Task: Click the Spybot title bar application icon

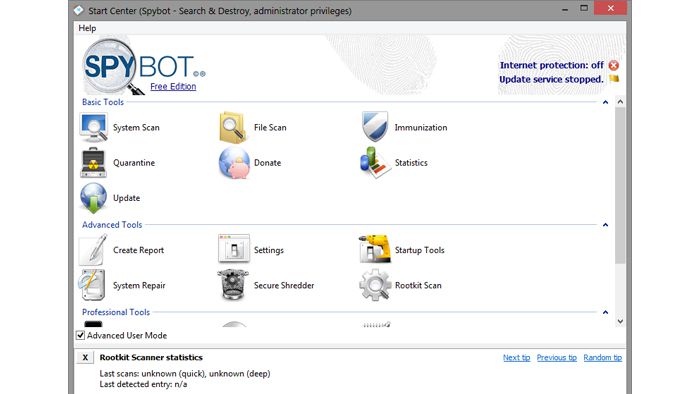Action: (79, 10)
